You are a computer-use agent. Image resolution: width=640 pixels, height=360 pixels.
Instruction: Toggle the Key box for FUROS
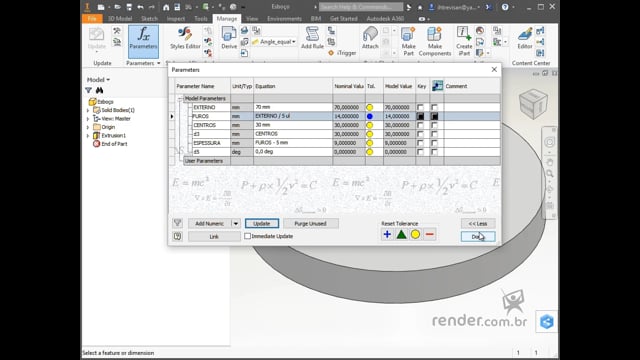click(420, 116)
